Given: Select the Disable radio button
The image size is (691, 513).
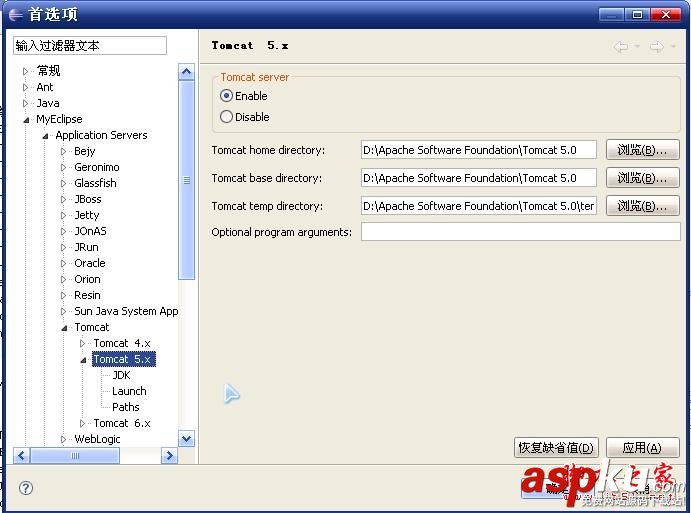Looking at the screenshot, I should point(226,117).
